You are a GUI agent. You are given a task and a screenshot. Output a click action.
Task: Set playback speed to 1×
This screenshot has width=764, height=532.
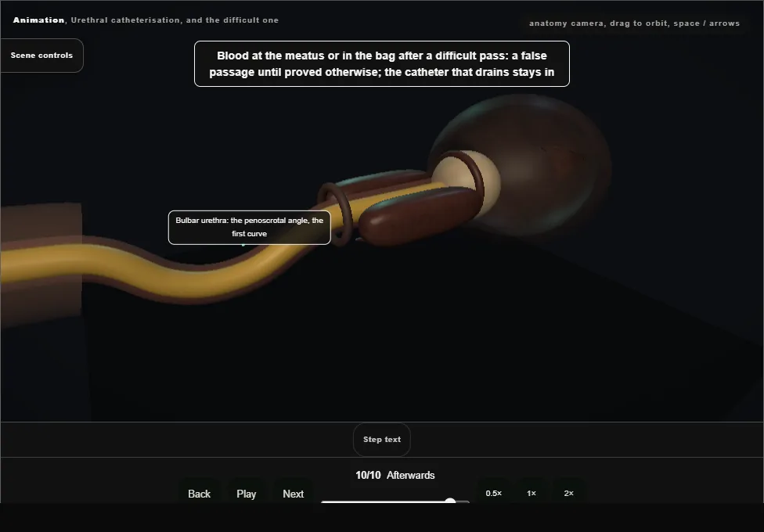[531, 493]
